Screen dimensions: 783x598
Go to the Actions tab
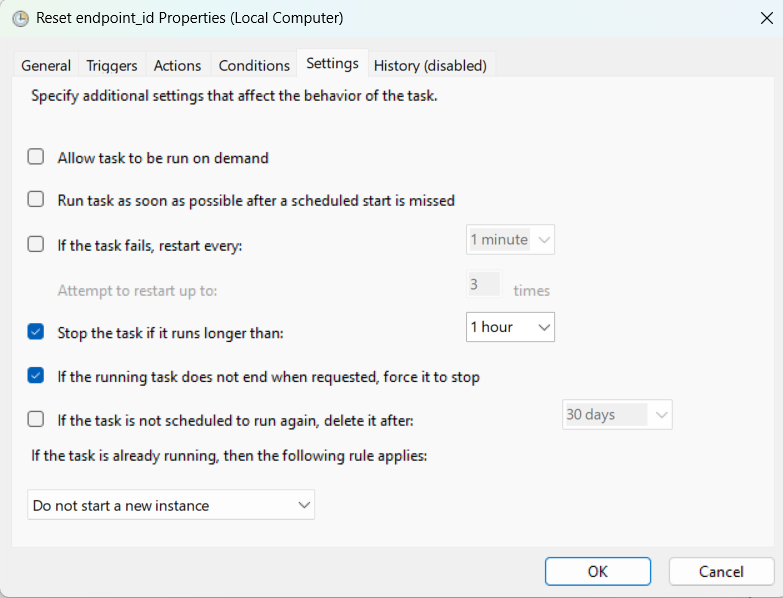tap(177, 65)
